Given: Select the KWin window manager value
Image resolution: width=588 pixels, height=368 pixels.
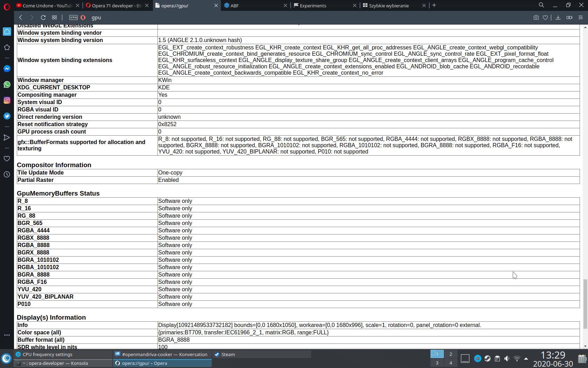Looking at the screenshot, I should pos(165,80).
